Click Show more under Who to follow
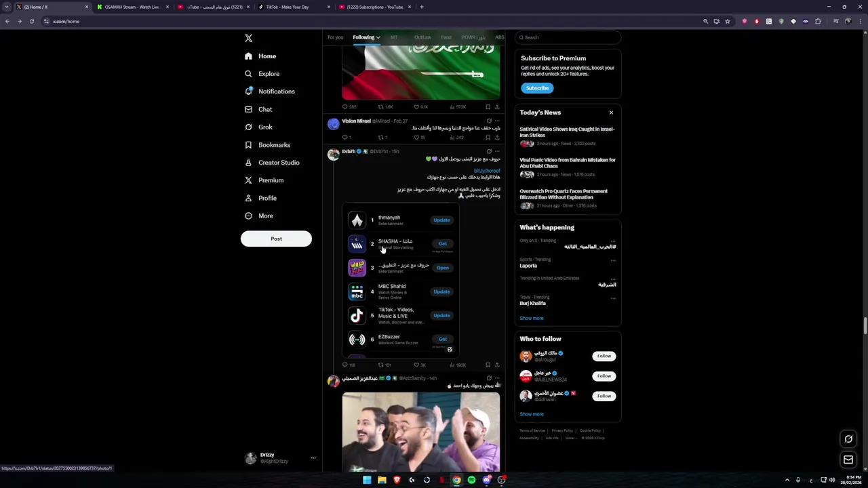This screenshot has height=488, width=868. (x=532, y=414)
